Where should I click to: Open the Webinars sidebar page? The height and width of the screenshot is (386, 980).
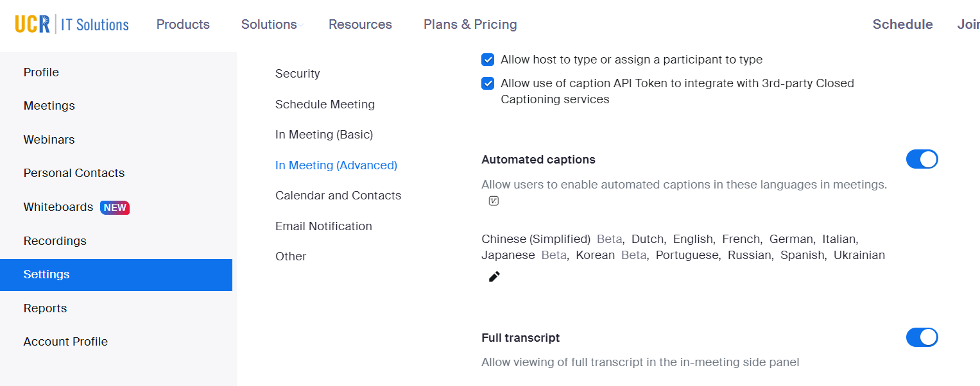(49, 140)
